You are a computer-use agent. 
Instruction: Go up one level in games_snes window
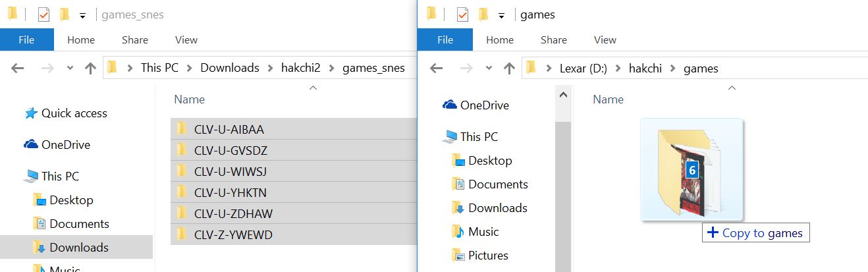pyautogui.click(x=91, y=68)
